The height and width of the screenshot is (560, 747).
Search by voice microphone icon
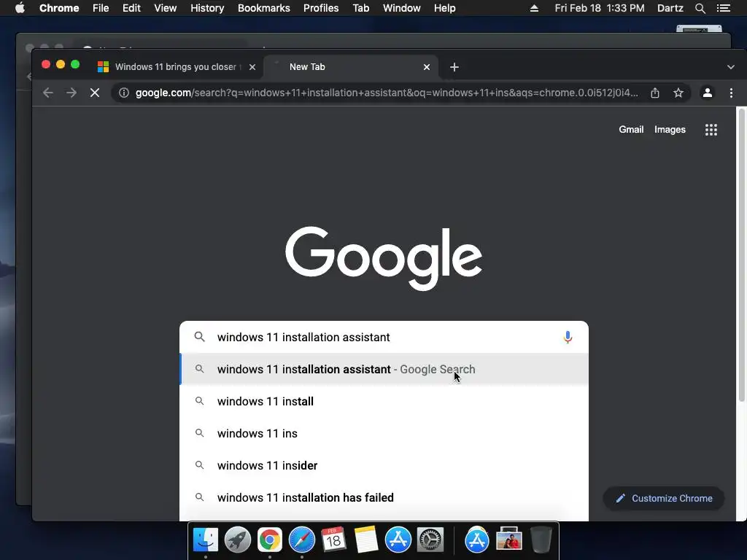click(x=568, y=337)
